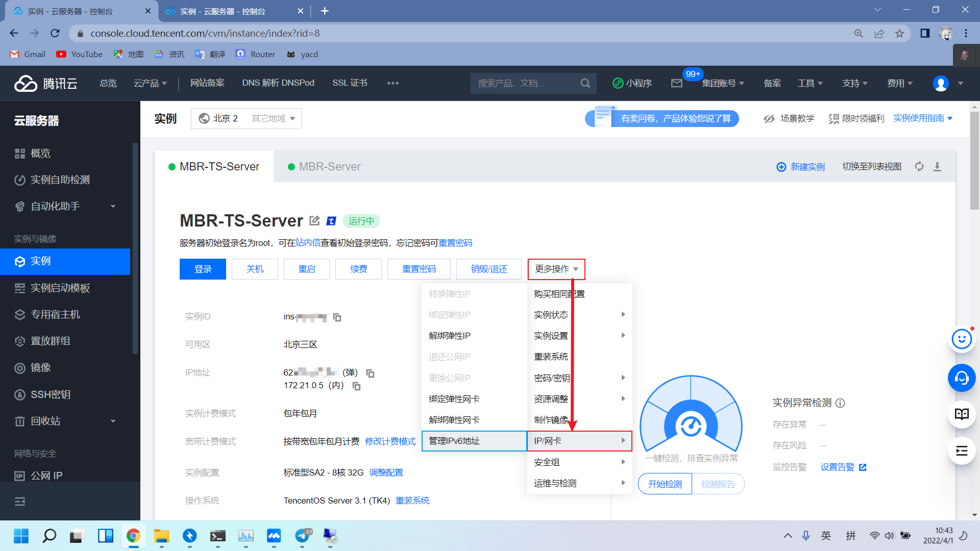Expand the 云产品 menu
980x551 pixels.
pyautogui.click(x=150, y=83)
